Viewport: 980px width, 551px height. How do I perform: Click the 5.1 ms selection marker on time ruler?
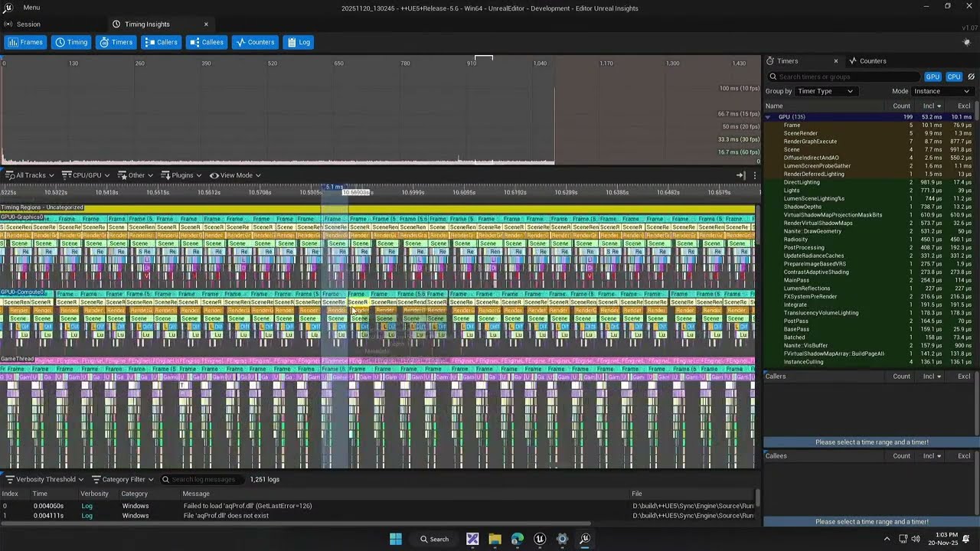click(335, 187)
